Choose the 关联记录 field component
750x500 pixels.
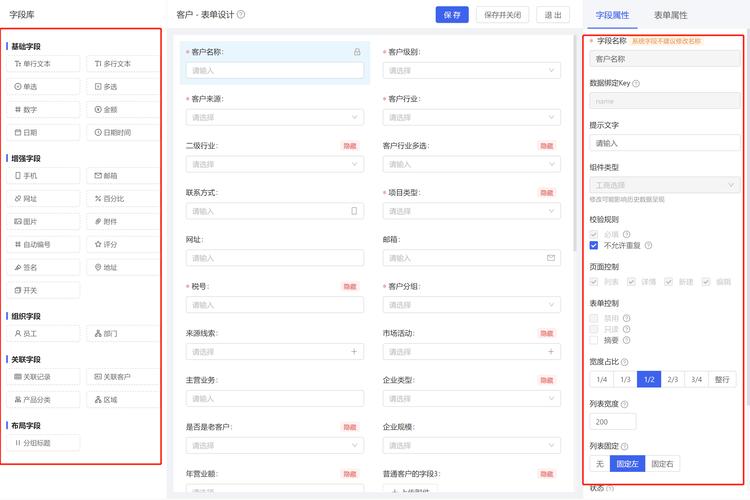43,377
